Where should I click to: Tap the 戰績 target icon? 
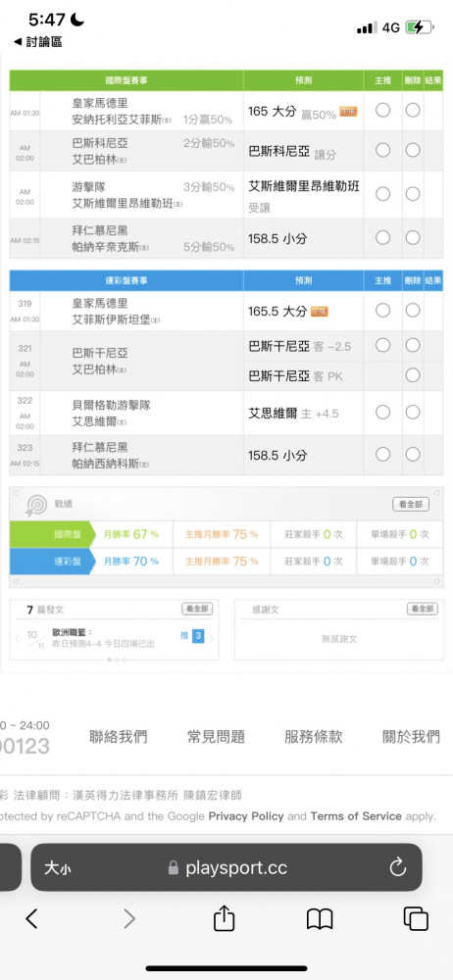pos(36,505)
